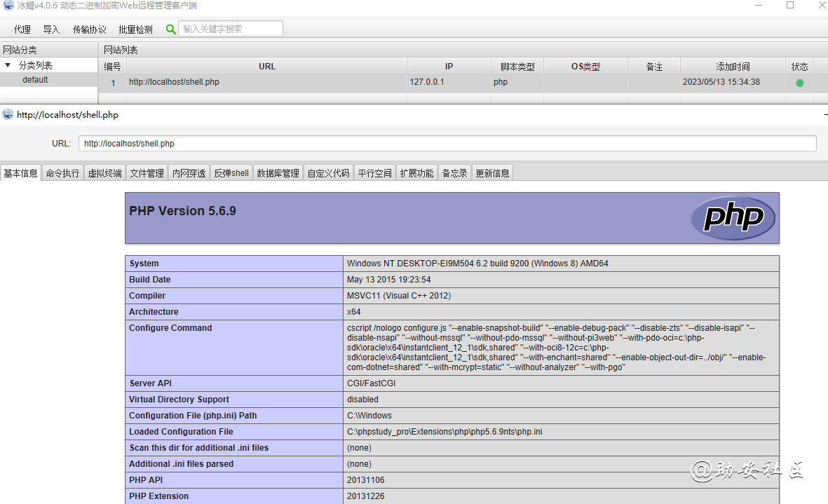The width and height of the screenshot is (828, 504).
Task: Click the green search magnifier icon
Action: pyautogui.click(x=170, y=29)
